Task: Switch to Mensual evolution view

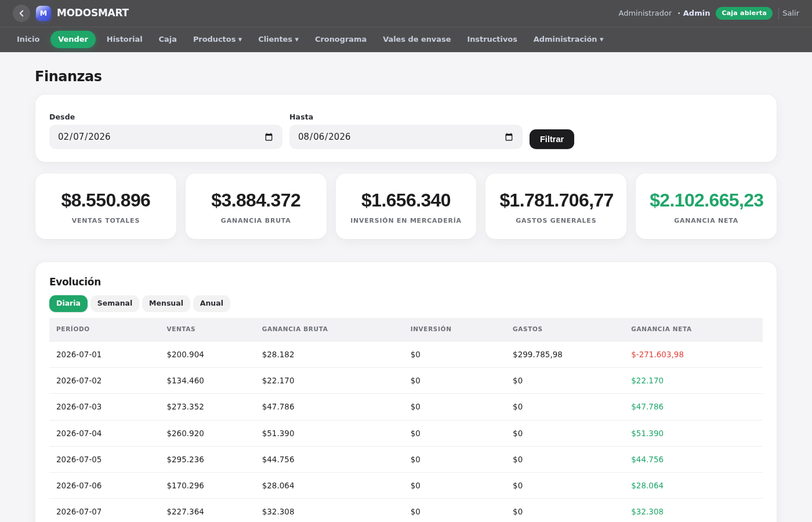Action: pos(166,303)
